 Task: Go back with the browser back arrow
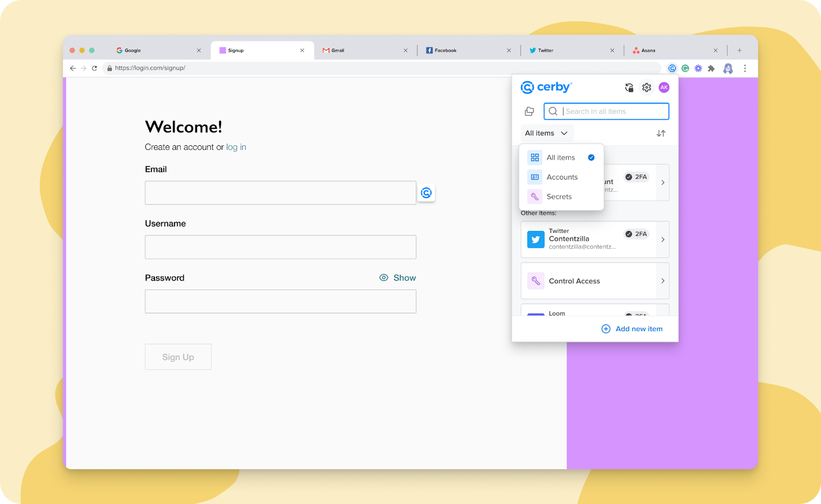(73, 68)
